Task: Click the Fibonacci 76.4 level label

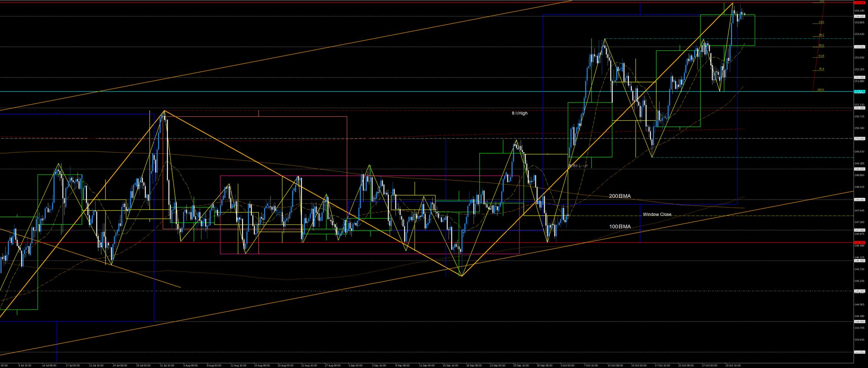Action: pyautogui.click(x=821, y=69)
